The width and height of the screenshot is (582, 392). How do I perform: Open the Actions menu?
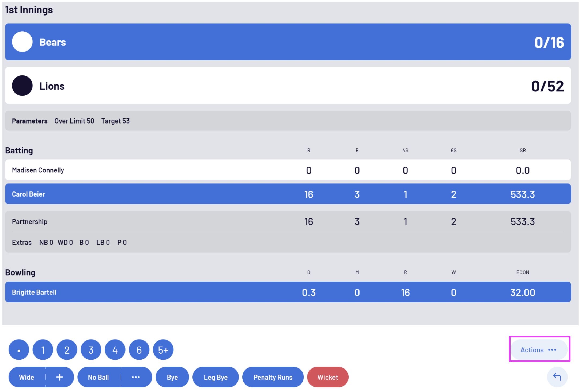pyautogui.click(x=539, y=349)
